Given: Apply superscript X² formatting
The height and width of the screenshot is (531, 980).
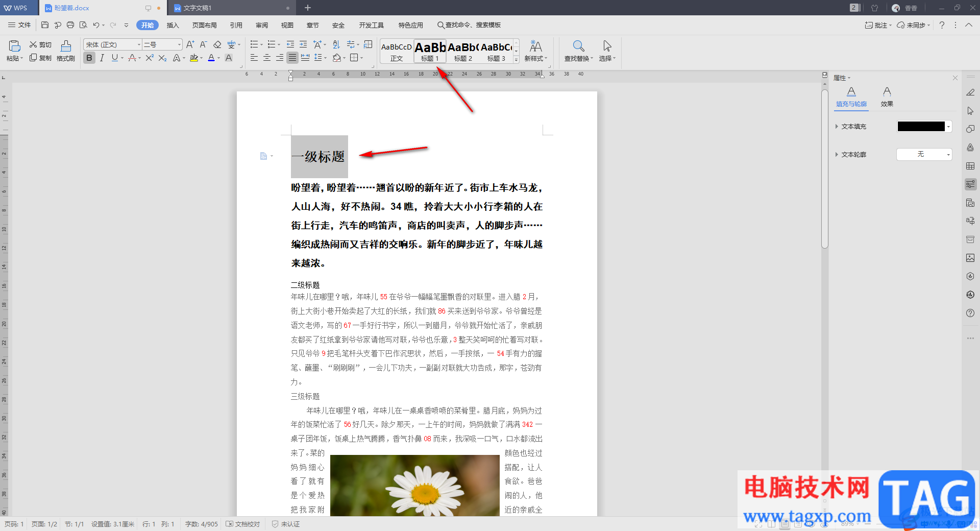Looking at the screenshot, I should pos(150,58).
